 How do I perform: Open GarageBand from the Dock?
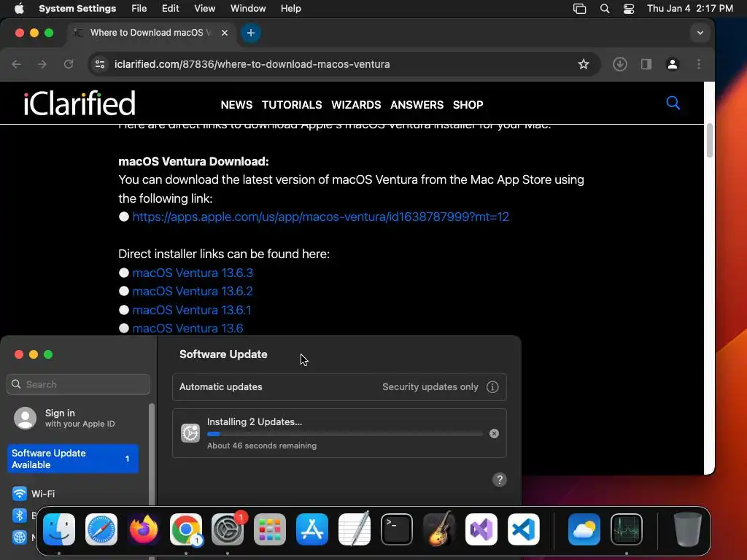[x=438, y=529]
